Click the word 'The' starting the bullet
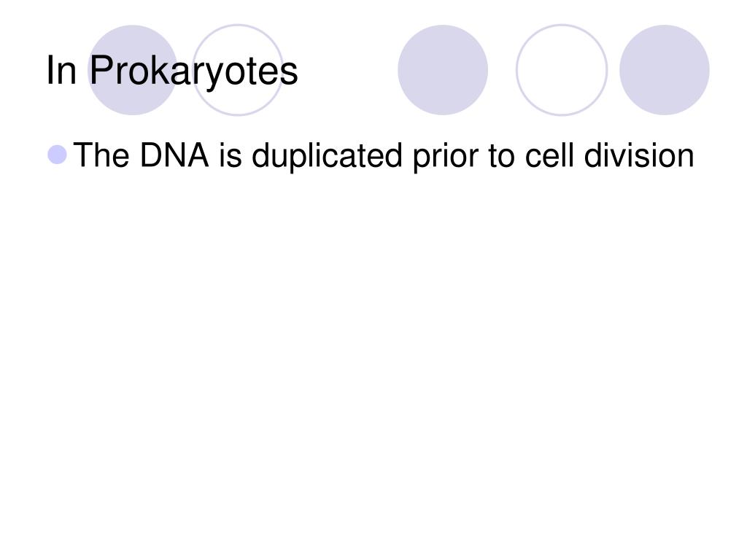This screenshot has width=747, height=560. 101,155
